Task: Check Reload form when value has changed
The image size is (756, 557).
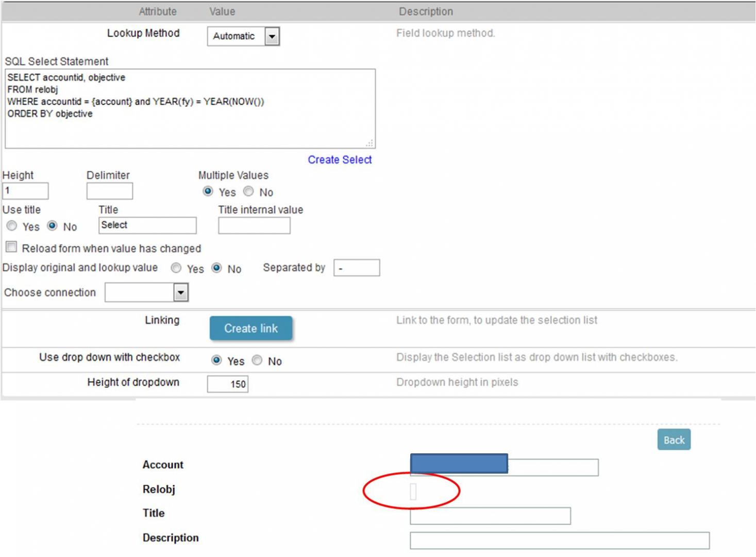Action: pos(11,247)
